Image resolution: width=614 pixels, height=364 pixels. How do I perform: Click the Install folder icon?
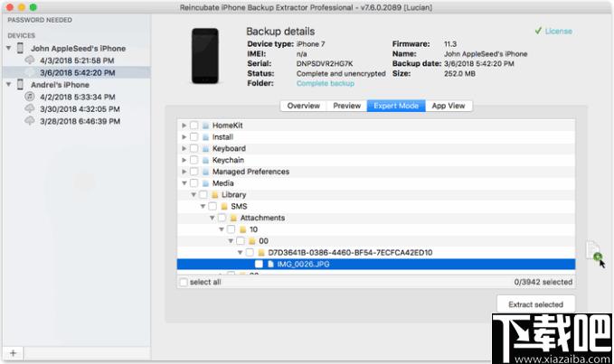point(205,137)
